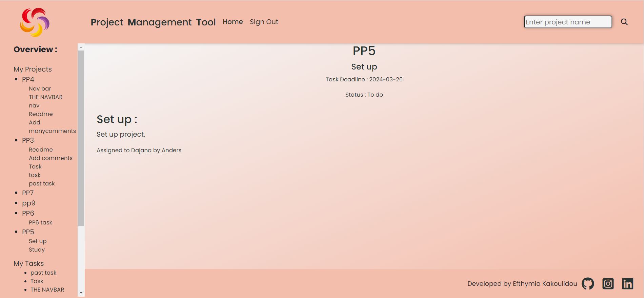644x298 pixels.
Task: Click the Set up project. description
Action: click(121, 134)
